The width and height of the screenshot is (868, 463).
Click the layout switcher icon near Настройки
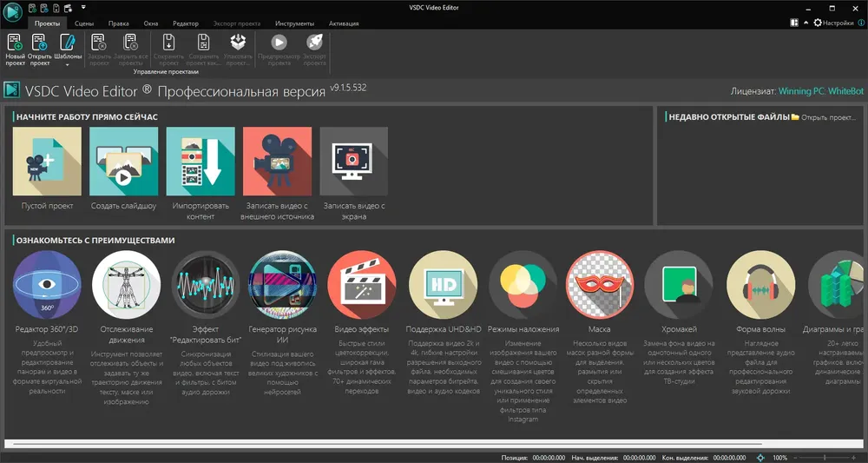(794, 23)
